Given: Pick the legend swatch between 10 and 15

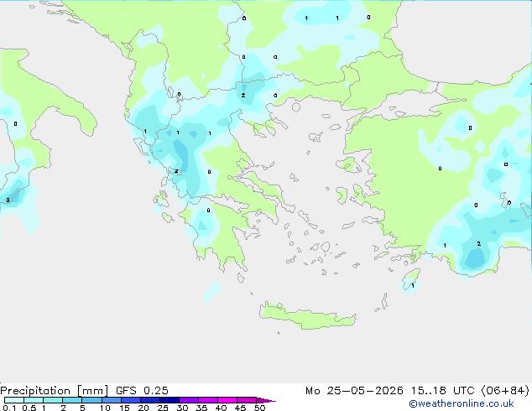Looking at the screenshot, I should click(112, 400).
